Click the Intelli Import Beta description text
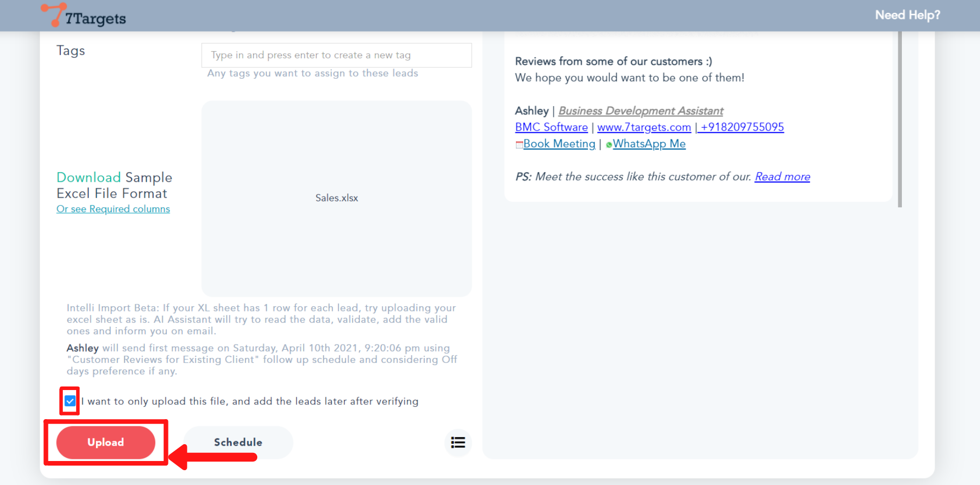This screenshot has width=980, height=485. [x=261, y=320]
